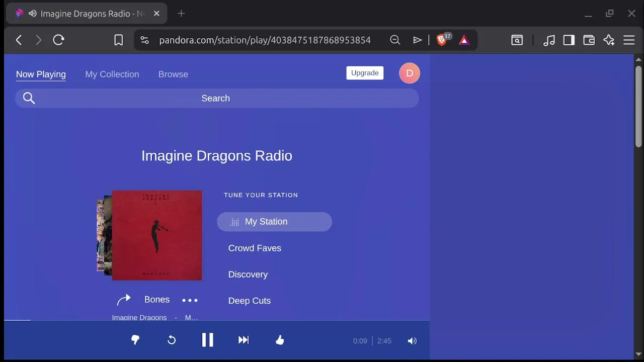Image resolution: width=644 pixels, height=362 pixels.
Task: Pause the playing song
Action: click(x=207, y=340)
